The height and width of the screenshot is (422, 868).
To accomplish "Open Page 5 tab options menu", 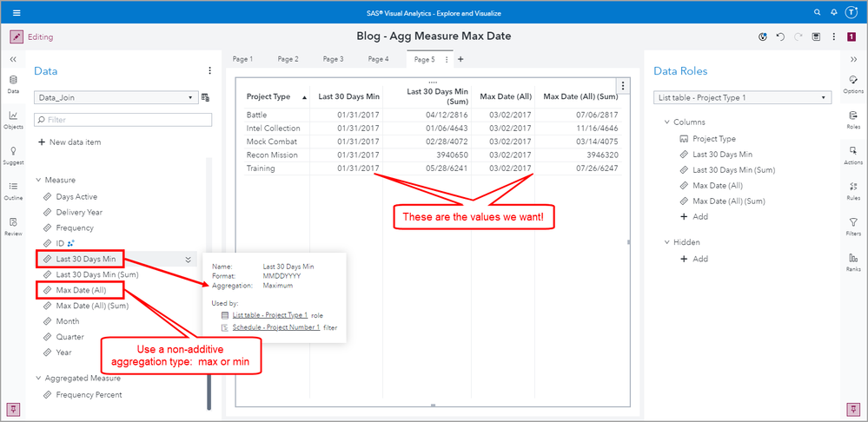I will [447, 59].
